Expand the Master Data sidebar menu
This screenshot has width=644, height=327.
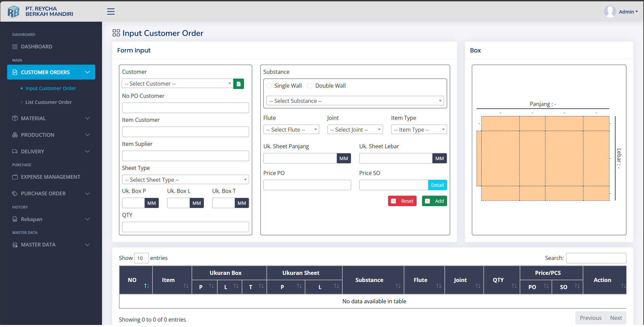[x=51, y=245]
